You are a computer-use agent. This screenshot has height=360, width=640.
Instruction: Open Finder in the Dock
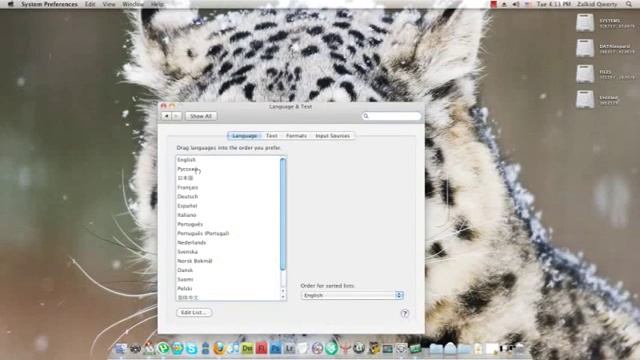pos(121,349)
